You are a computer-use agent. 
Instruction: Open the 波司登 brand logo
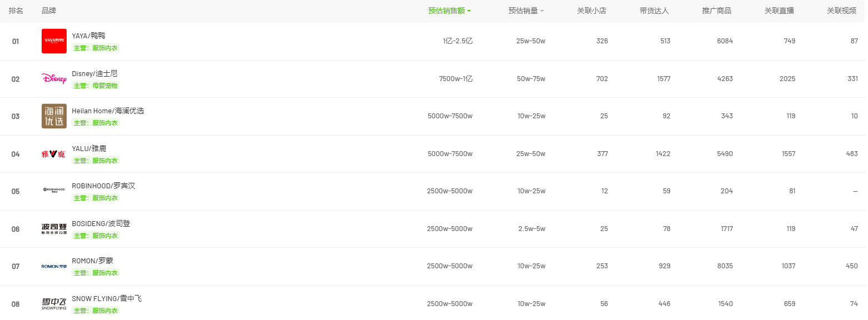(x=54, y=229)
